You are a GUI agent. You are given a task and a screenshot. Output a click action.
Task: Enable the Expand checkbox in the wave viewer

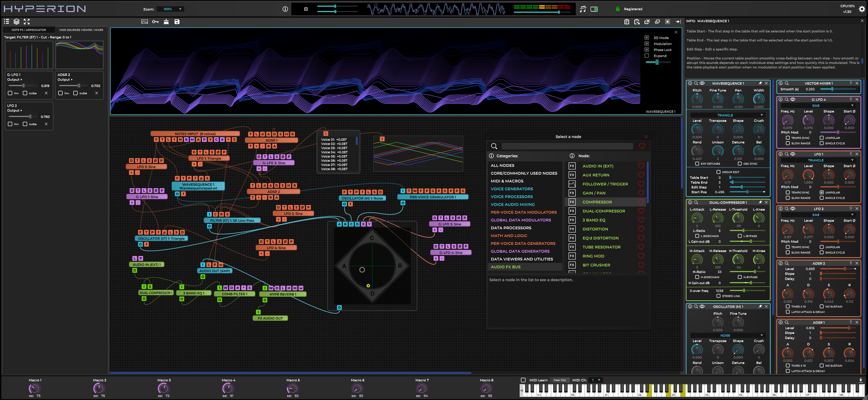pyautogui.click(x=646, y=56)
